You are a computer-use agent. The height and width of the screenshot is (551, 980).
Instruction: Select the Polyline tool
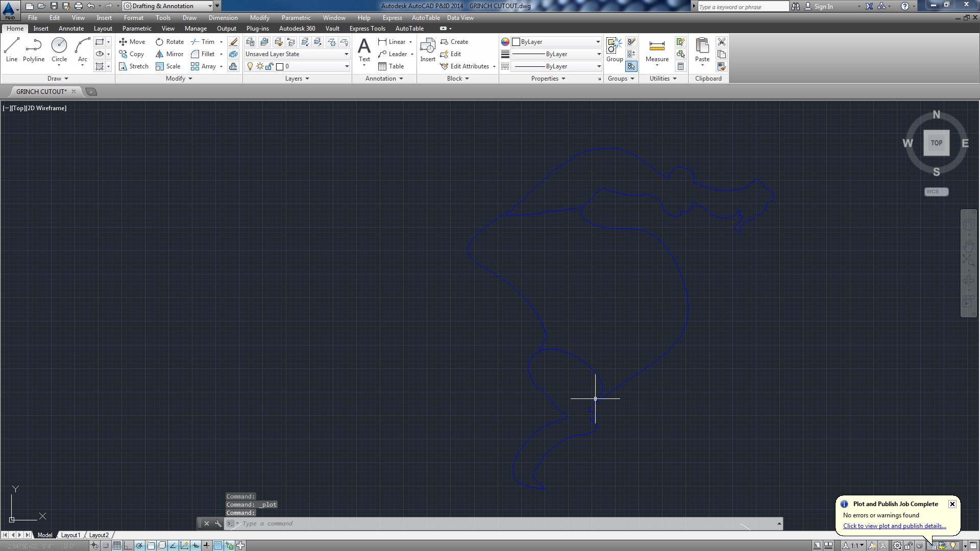34,50
